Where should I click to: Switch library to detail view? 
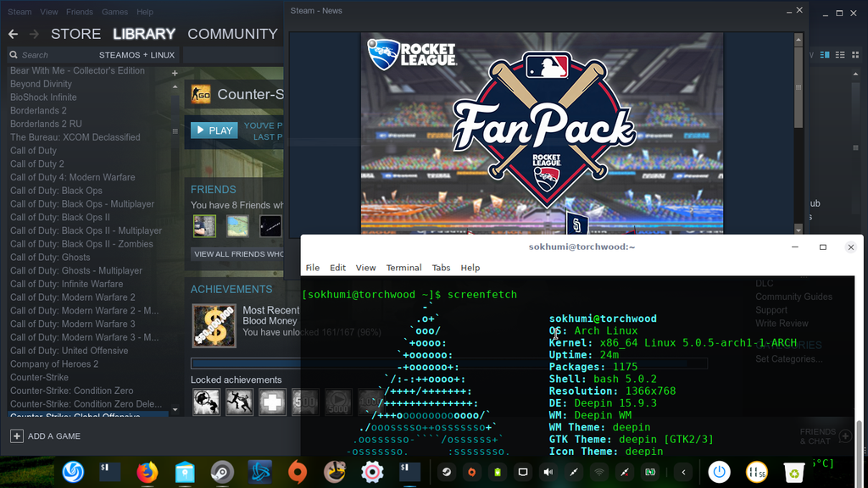point(825,55)
